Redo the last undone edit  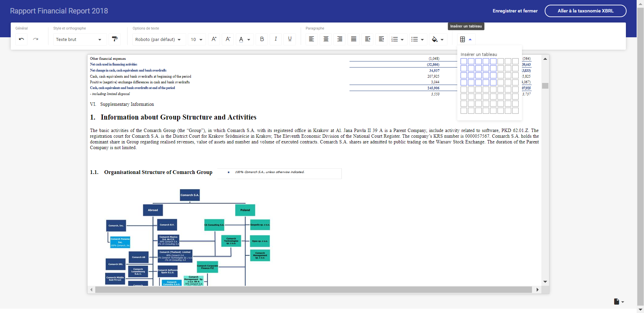click(x=36, y=39)
